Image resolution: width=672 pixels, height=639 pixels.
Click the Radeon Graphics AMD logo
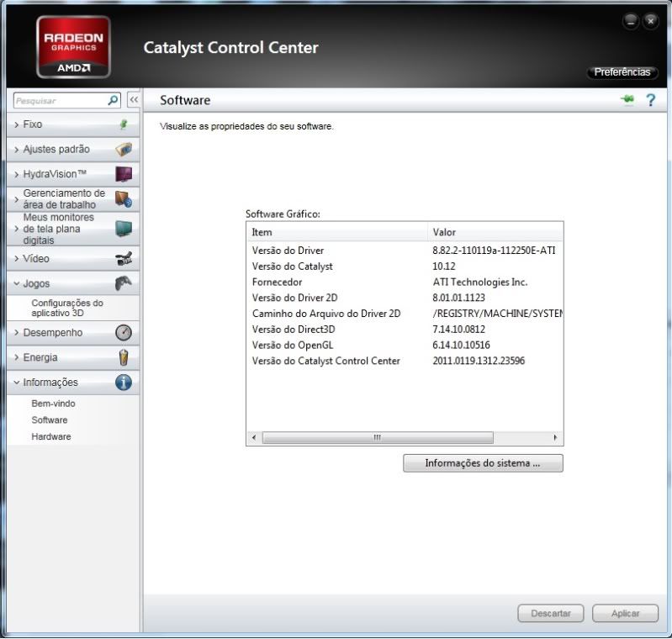[x=74, y=47]
